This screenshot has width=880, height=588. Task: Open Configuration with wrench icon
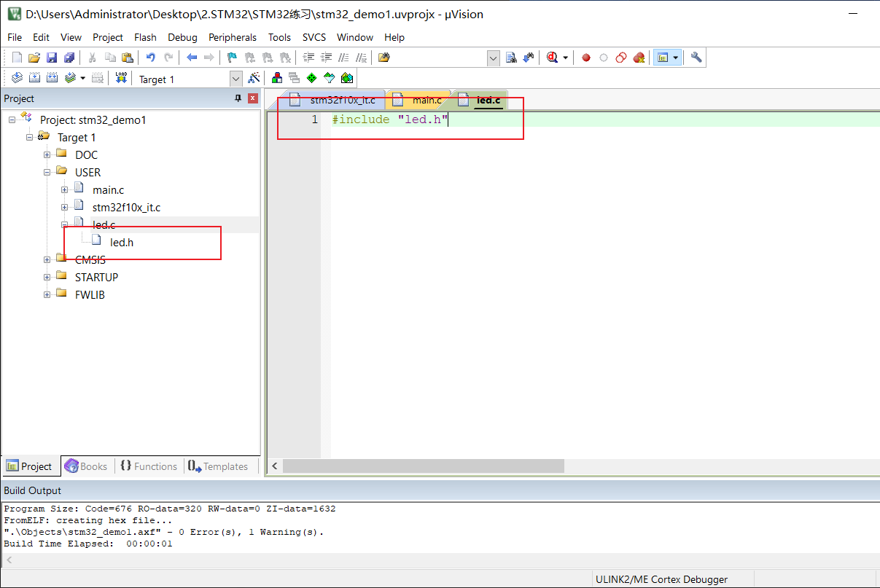pyautogui.click(x=696, y=58)
